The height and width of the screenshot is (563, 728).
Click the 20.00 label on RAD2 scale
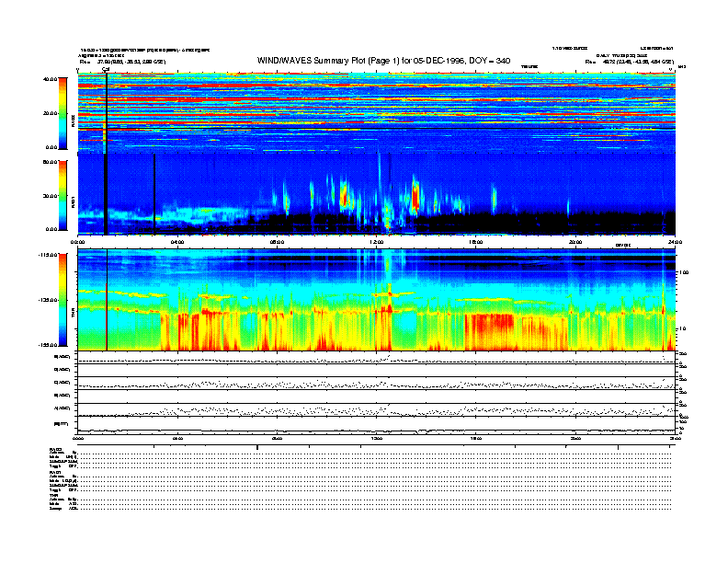[x=51, y=113]
